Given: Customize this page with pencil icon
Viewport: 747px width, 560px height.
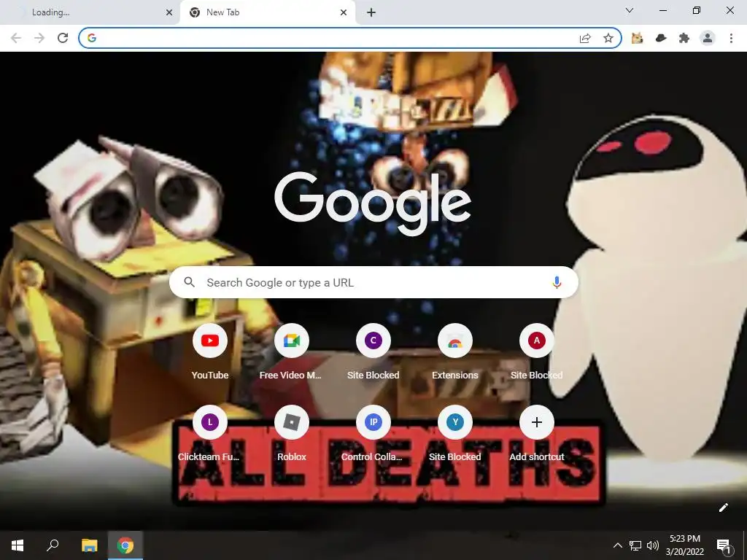Looking at the screenshot, I should [x=723, y=507].
